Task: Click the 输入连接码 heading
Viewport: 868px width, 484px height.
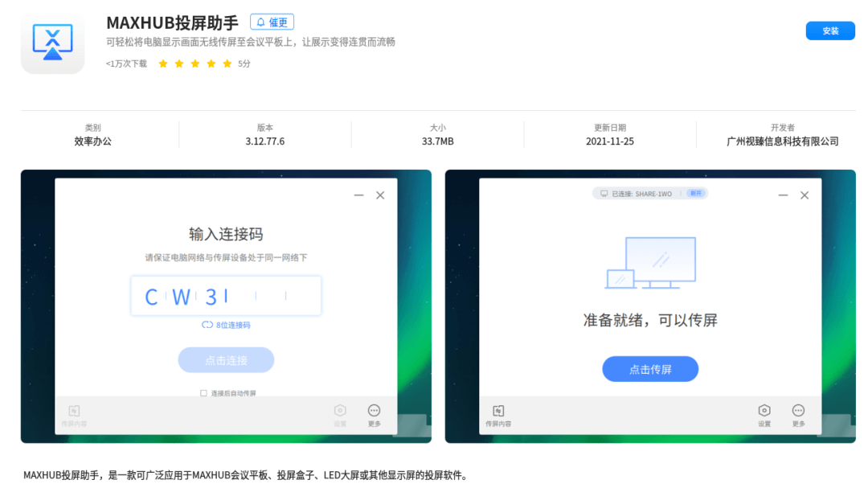Action: tap(226, 234)
